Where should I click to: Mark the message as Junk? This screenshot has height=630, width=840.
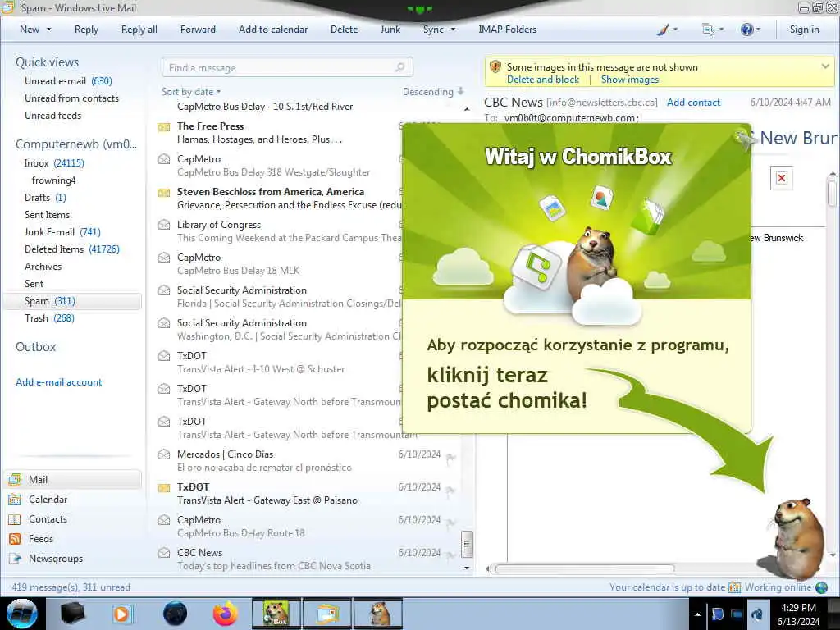pos(390,30)
